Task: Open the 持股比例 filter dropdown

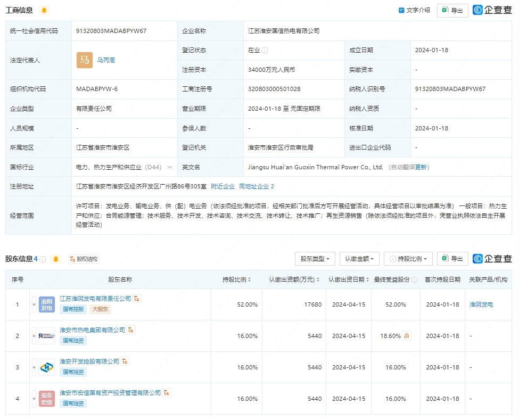Action: coord(408,259)
